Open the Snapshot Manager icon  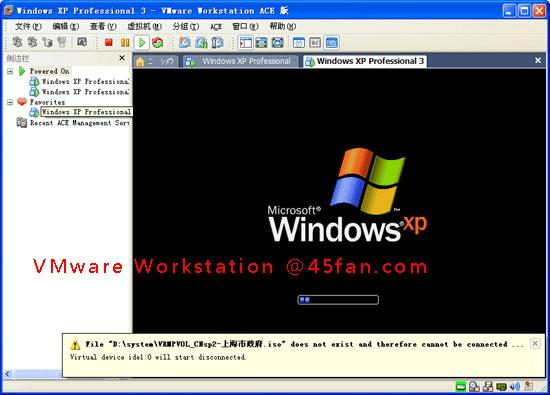click(217, 43)
